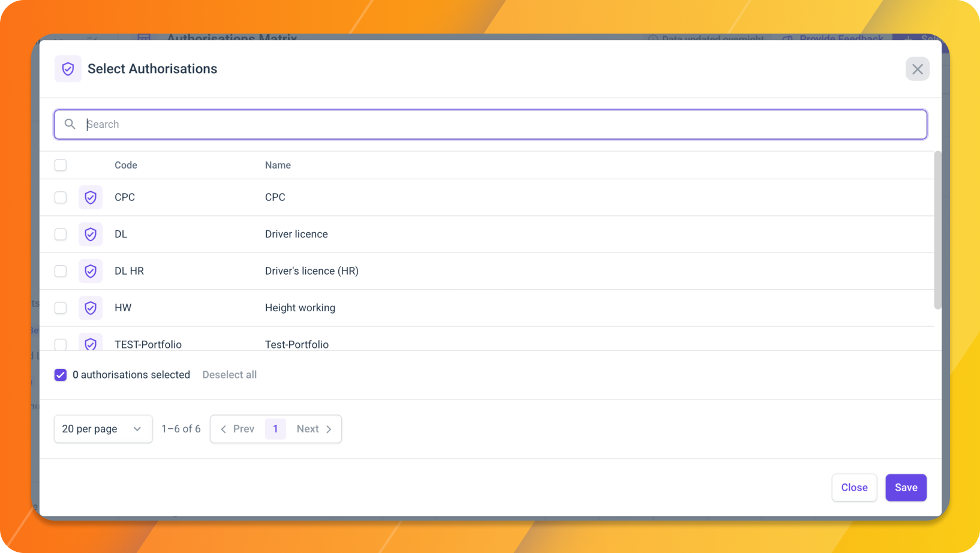Tick the TEST-Portfolio row checkbox
Screen dimensions: 980x553
[x=61, y=344]
